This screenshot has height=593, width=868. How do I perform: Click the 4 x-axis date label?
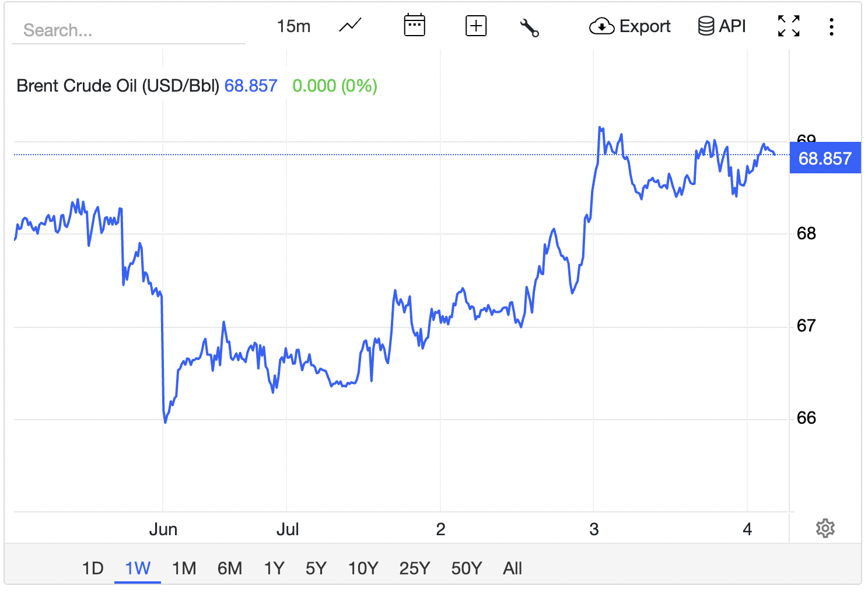pyautogui.click(x=747, y=529)
